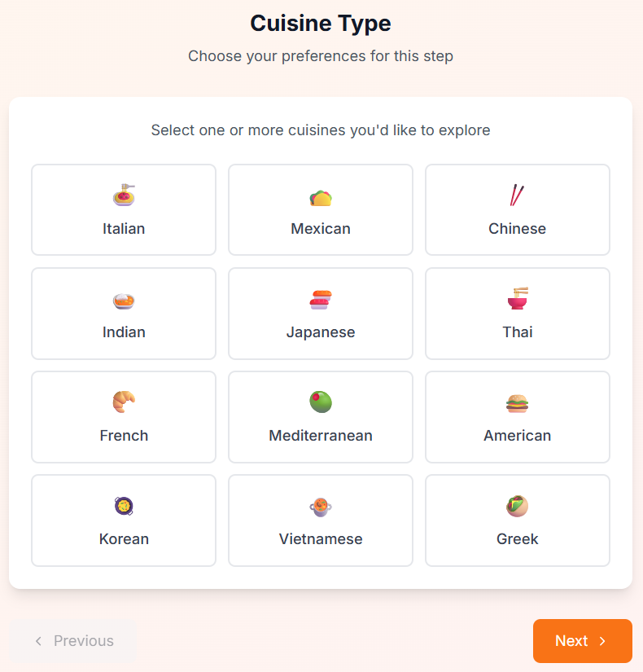Select the spaghetti icon for Italian cuisine

[124, 195]
